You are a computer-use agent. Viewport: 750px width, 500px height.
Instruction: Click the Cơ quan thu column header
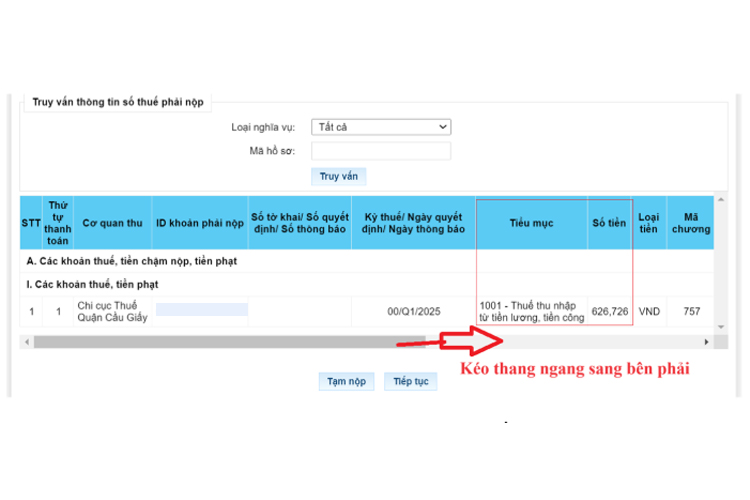112,223
